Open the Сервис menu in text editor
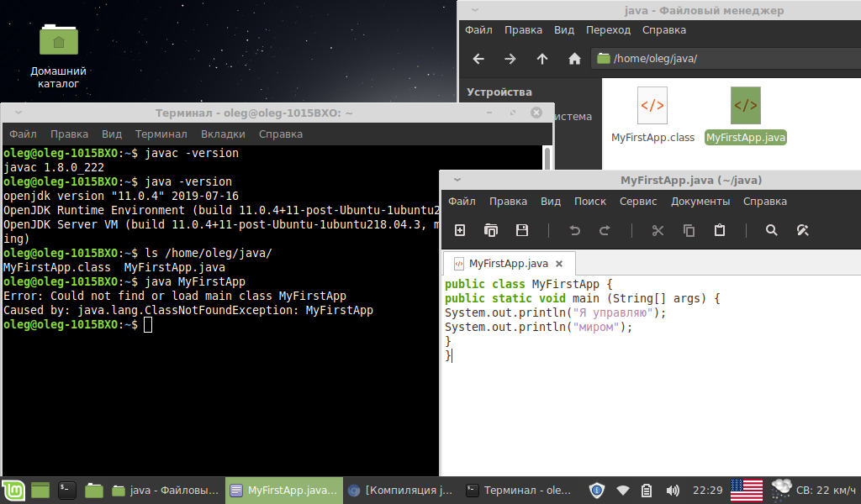 (638, 202)
